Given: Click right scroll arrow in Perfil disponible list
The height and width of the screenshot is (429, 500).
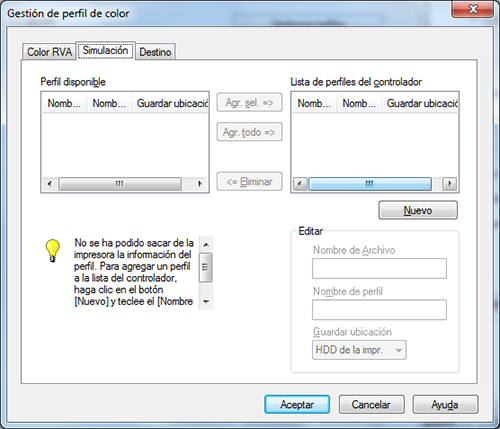Looking at the screenshot, I should [200, 184].
